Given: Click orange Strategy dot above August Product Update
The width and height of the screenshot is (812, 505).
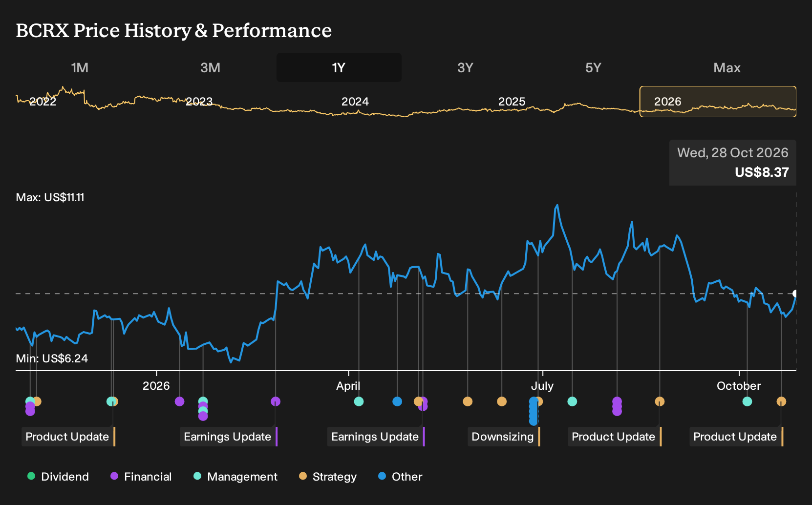Looking at the screenshot, I should point(660,401).
